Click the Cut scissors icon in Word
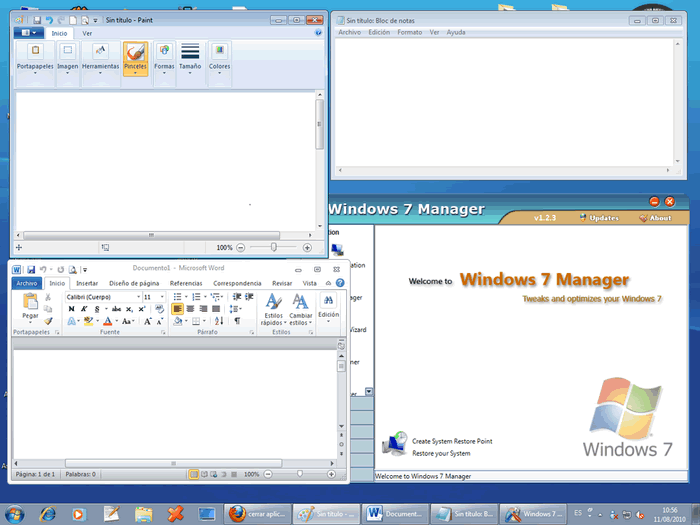This screenshot has width=700, height=525. 48,297
